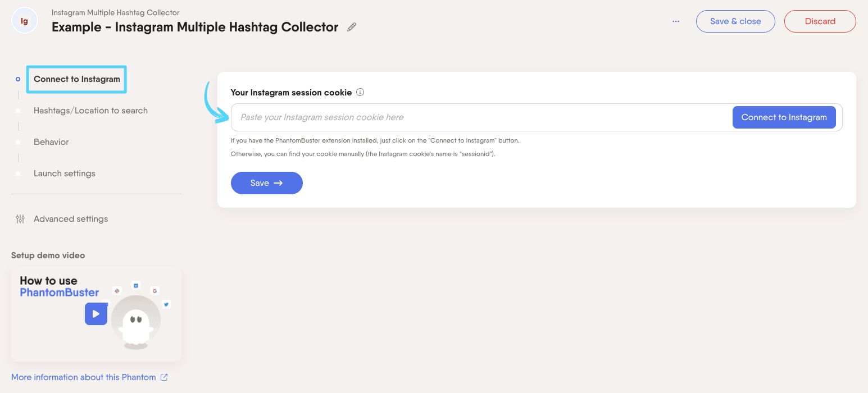Open the ellipsis more-options menu
Viewport: 868px width, 393px height.
pos(676,21)
